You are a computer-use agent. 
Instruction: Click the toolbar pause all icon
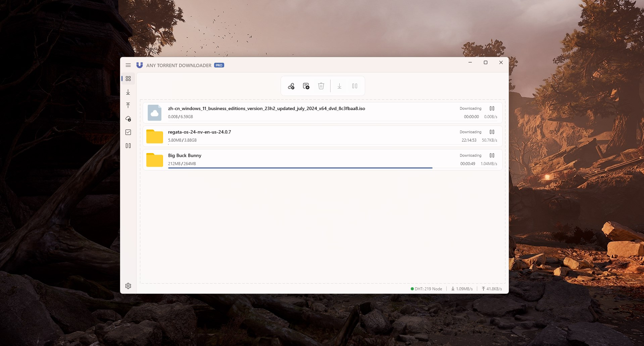(355, 86)
